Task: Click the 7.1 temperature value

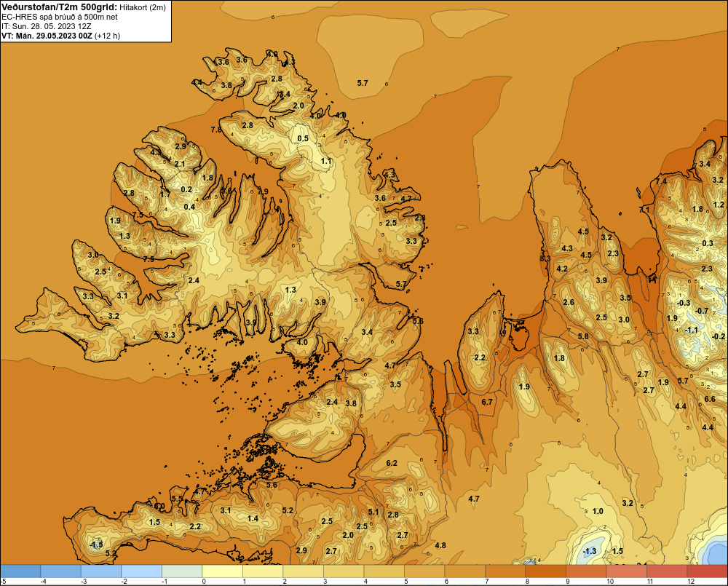Action: coord(644,210)
